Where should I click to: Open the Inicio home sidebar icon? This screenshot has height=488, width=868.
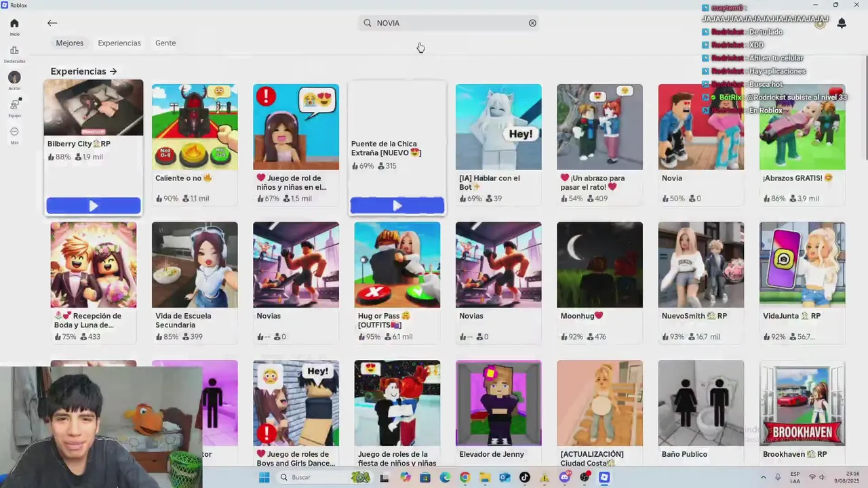(14, 26)
